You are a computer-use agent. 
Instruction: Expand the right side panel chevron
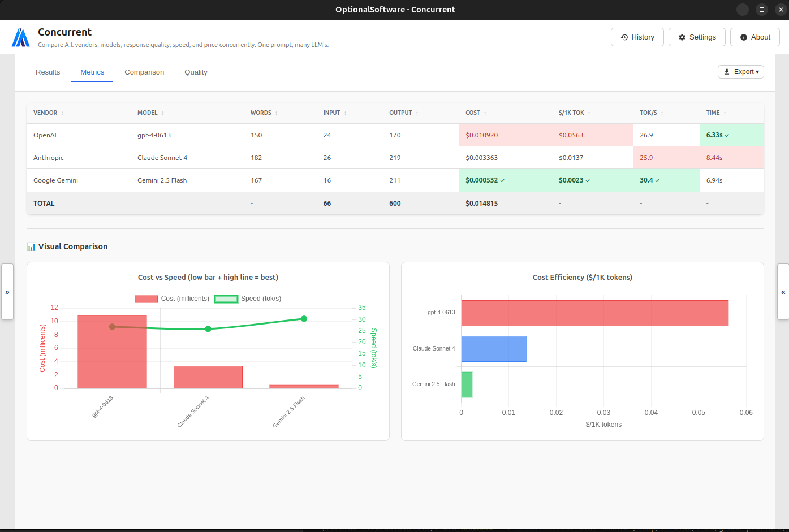pyautogui.click(x=783, y=292)
